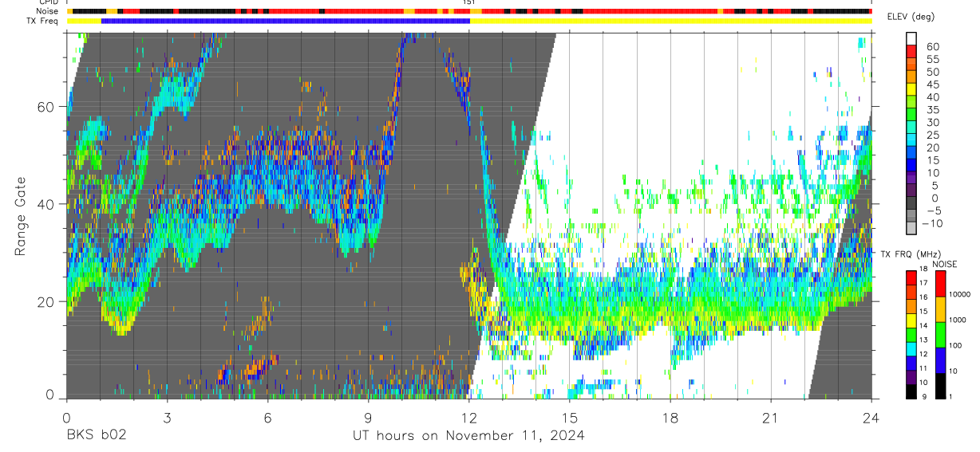
Task: Select the blue 10–100 NOISE swatch
Action: [x=940, y=360]
